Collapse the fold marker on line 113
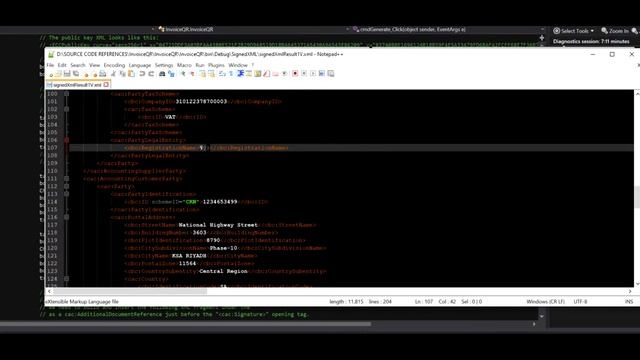The height and width of the screenshot is (360, 640). point(67,194)
